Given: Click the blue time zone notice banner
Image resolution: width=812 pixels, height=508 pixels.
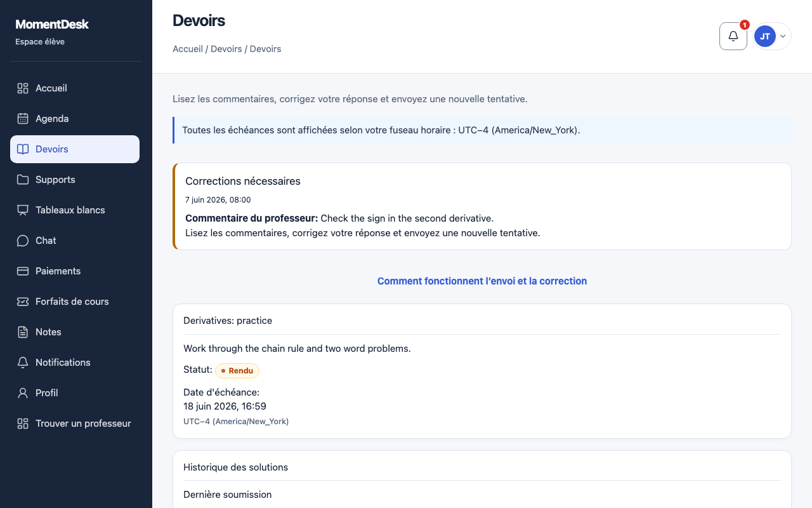Looking at the screenshot, I should [482, 130].
